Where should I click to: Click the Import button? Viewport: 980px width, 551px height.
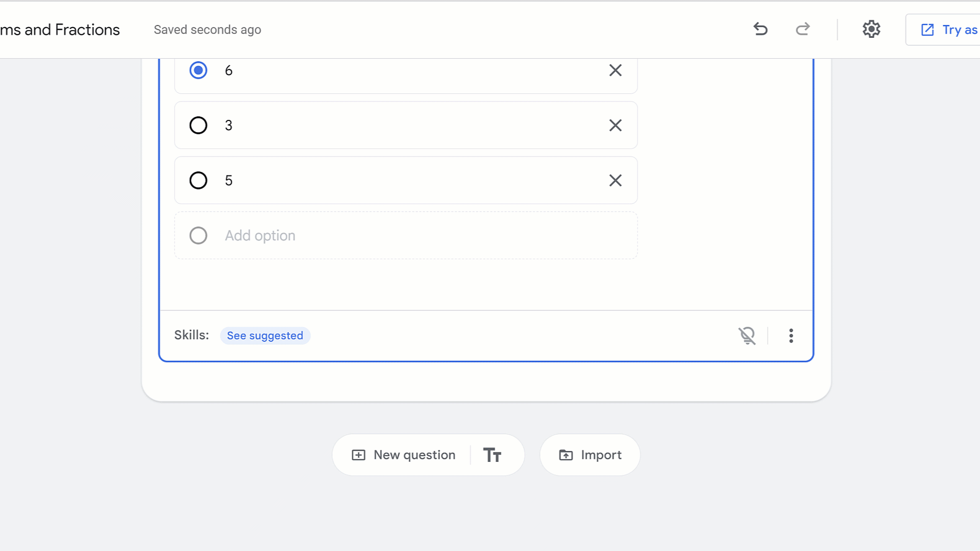tap(590, 455)
